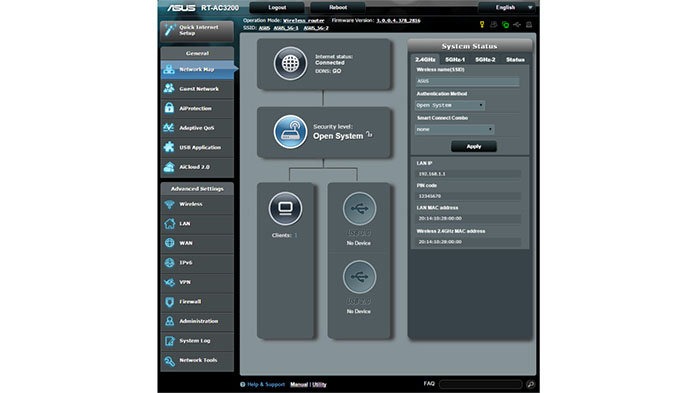Viewport: 700px width, 393px height.
Task: Open Adaptive QoS page
Action: point(197,128)
